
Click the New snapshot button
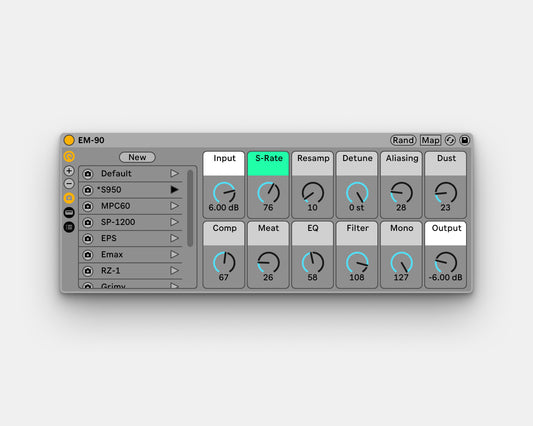point(137,157)
